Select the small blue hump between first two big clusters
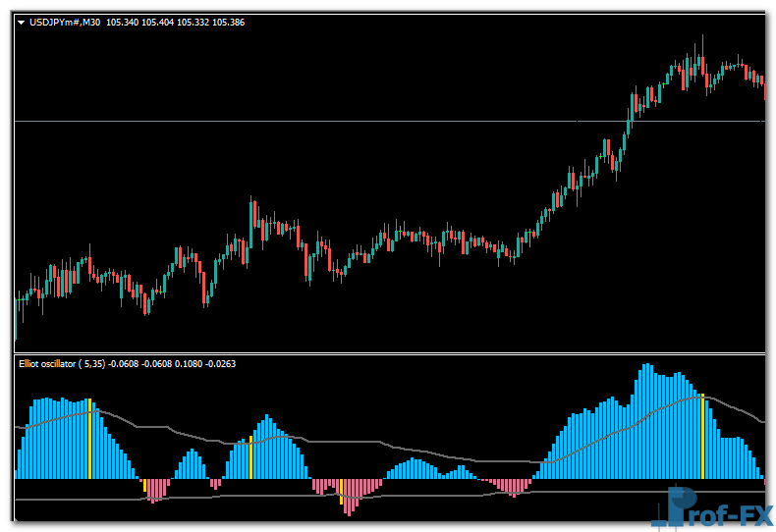Viewport: 776px width, 532px height. 191,465
